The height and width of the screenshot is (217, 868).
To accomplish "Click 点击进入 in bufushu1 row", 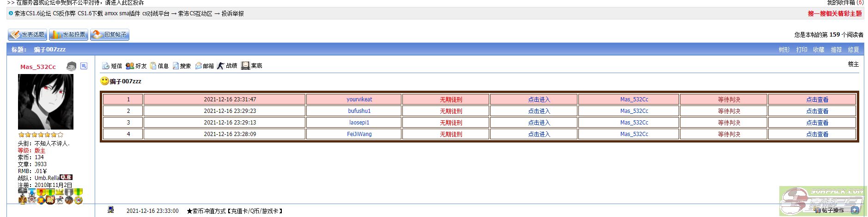I will click(539, 111).
